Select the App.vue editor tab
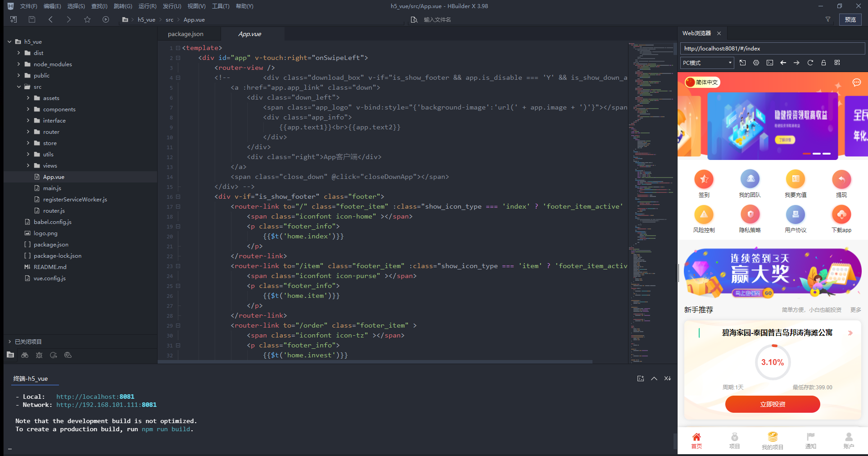The image size is (868, 456). coord(250,34)
